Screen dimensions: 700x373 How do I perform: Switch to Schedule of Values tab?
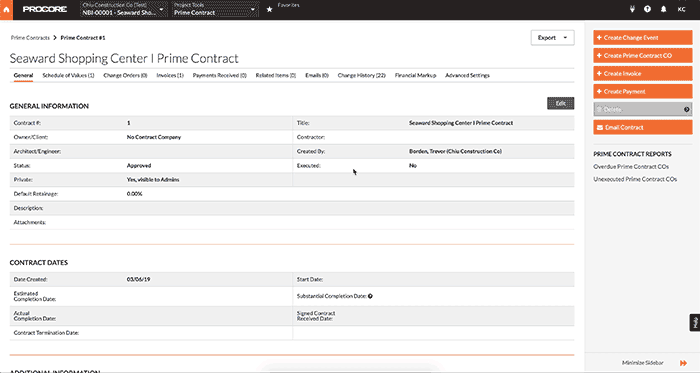click(x=68, y=75)
